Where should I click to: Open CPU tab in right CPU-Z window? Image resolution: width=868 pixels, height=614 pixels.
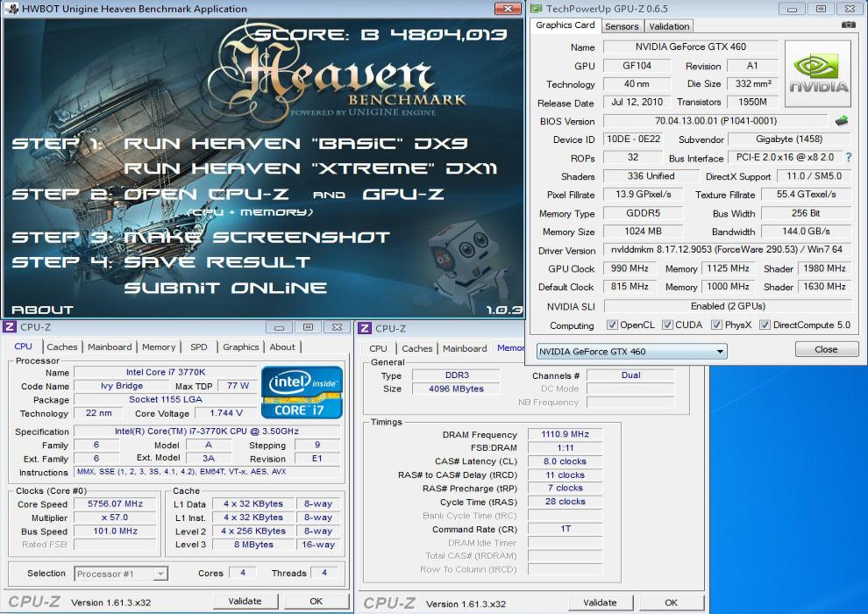click(378, 348)
